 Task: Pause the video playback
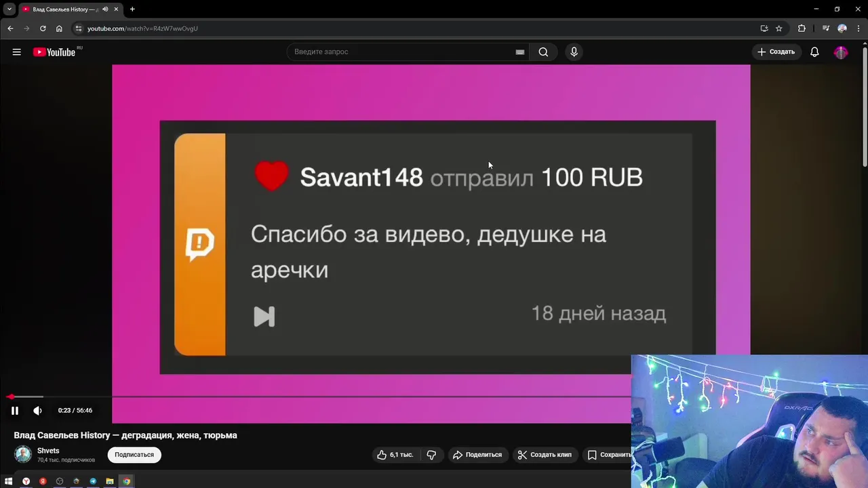coord(15,411)
